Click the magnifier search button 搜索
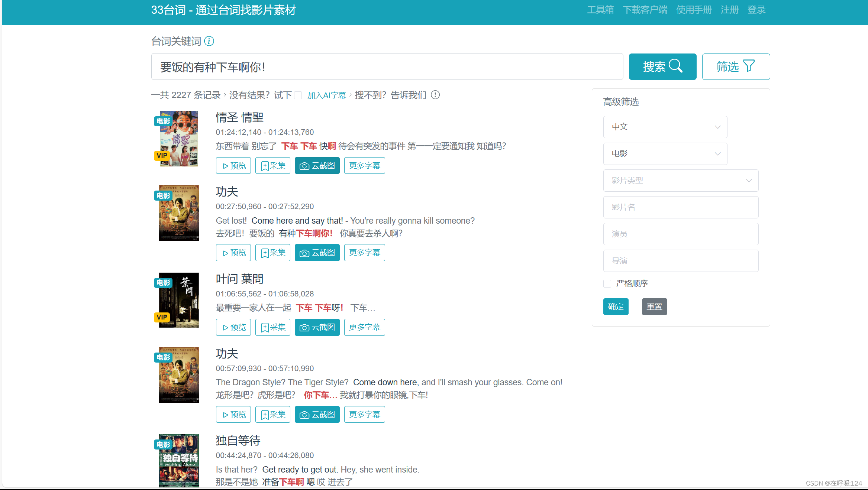The image size is (868, 490). pos(662,67)
